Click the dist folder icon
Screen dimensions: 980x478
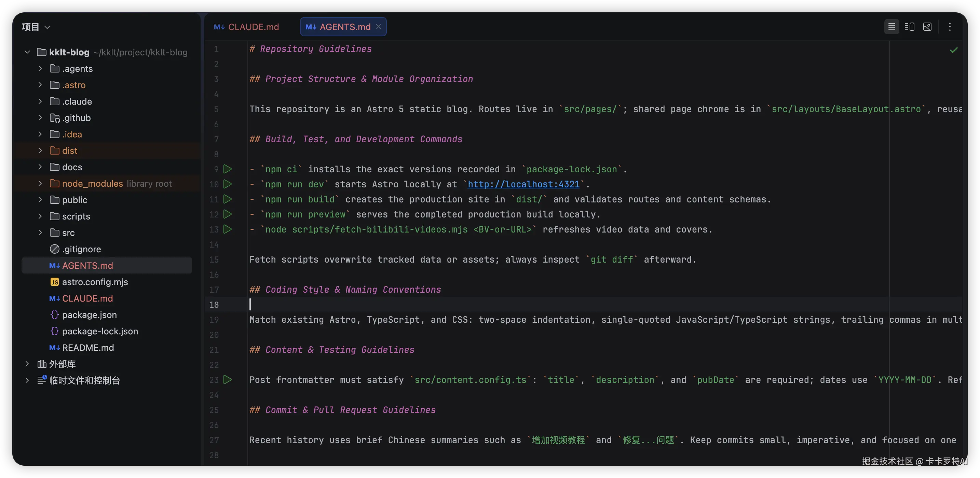[54, 150]
